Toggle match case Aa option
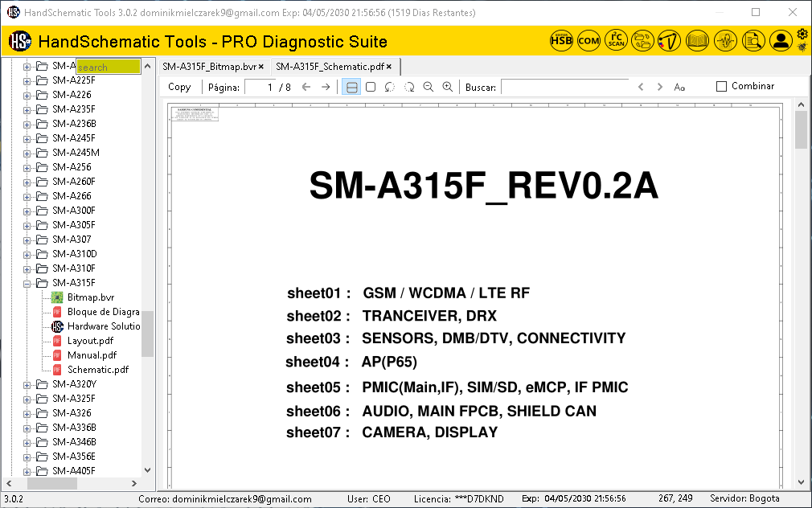Image resolution: width=812 pixels, height=508 pixels. point(679,88)
